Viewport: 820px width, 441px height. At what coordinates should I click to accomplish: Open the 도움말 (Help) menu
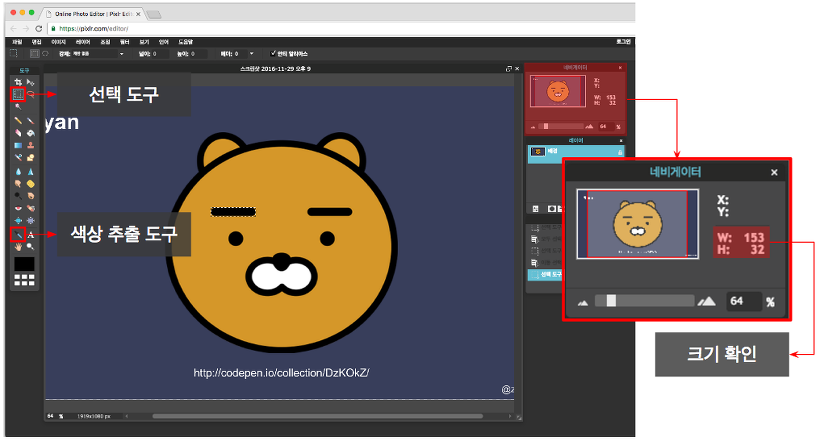pos(186,43)
